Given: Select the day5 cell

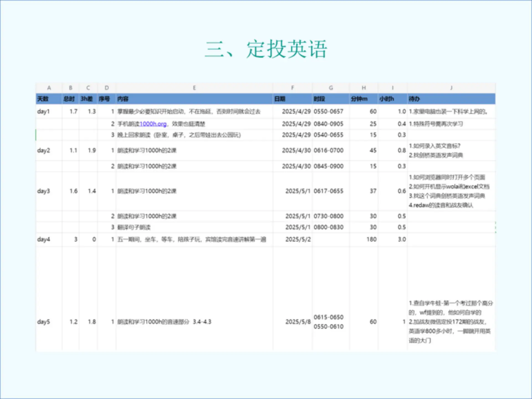Looking at the screenshot, I should [x=44, y=322].
